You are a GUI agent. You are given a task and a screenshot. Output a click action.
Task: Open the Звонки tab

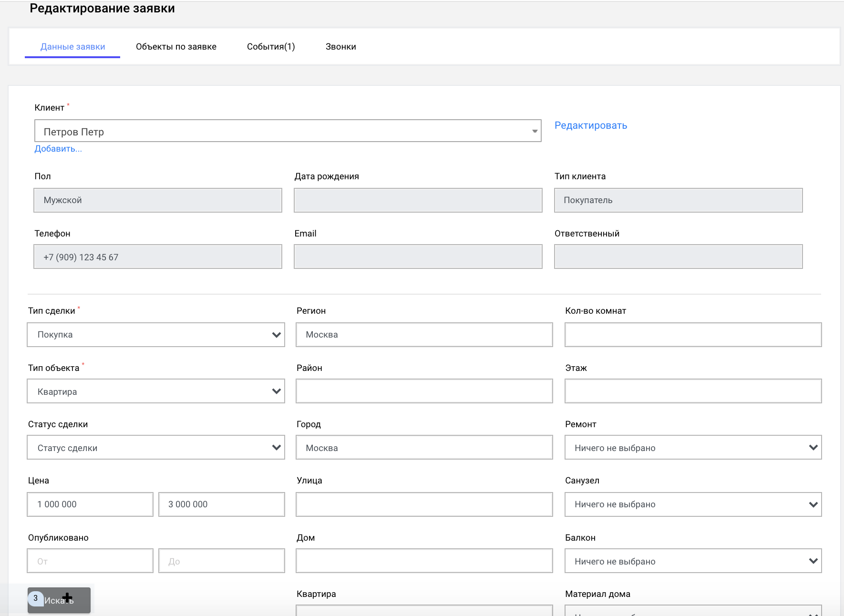coord(341,47)
